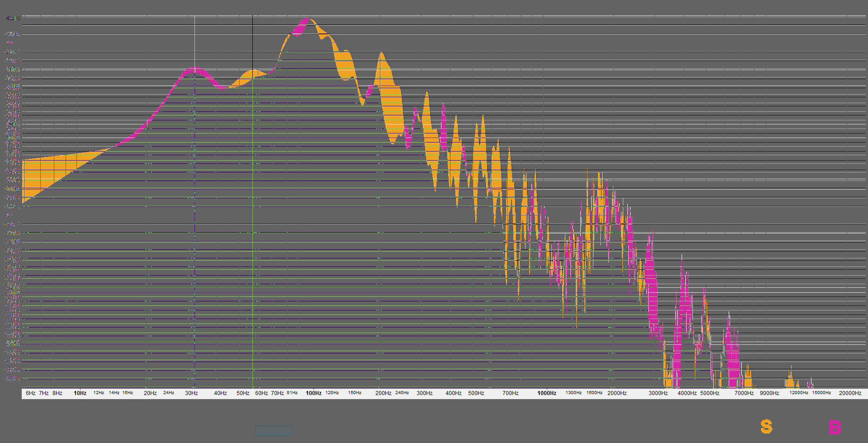Click the 6Hz label at axis start
This screenshot has width=868, height=443.
(x=30, y=393)
